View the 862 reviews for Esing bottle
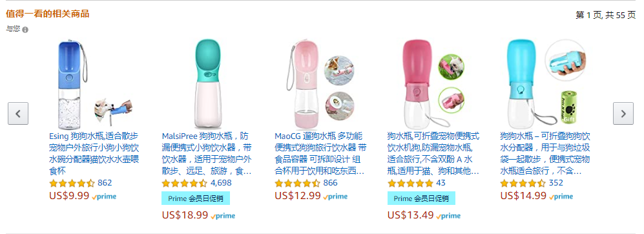The height and width of the screenshot is (234, 644). [105, 183]
